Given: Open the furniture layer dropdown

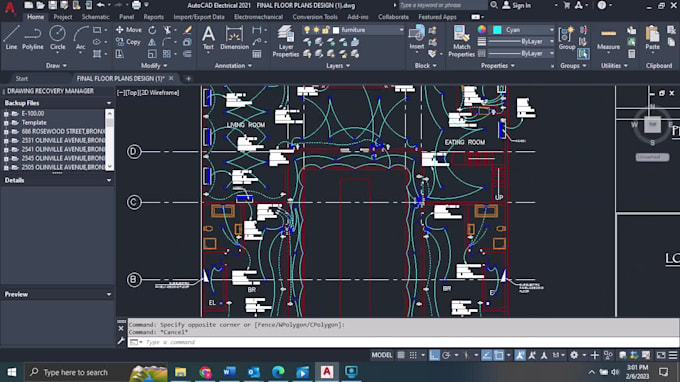Looking at the screenshot, I should click(401, 30).
